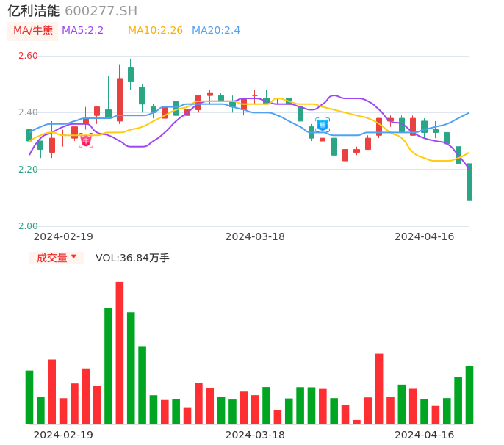Toggle the MA5:2.2 legend line

(x=82, y=30)
